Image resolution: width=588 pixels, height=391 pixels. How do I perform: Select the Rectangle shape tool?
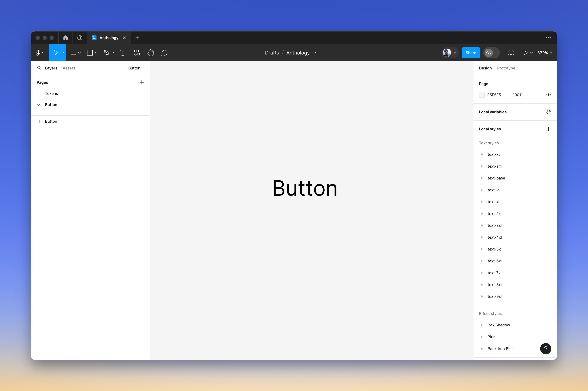click(x=90, y=53)
